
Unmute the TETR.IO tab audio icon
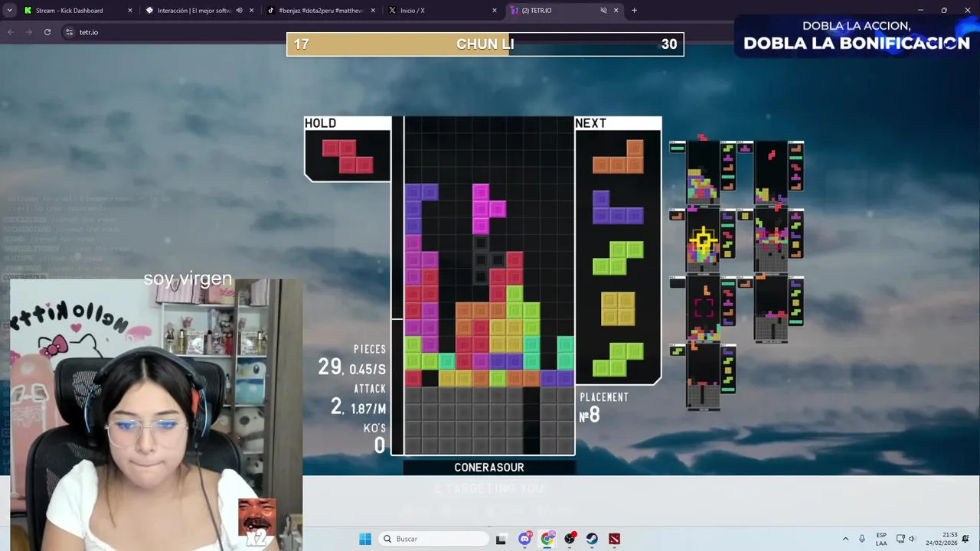coord(603,11)
